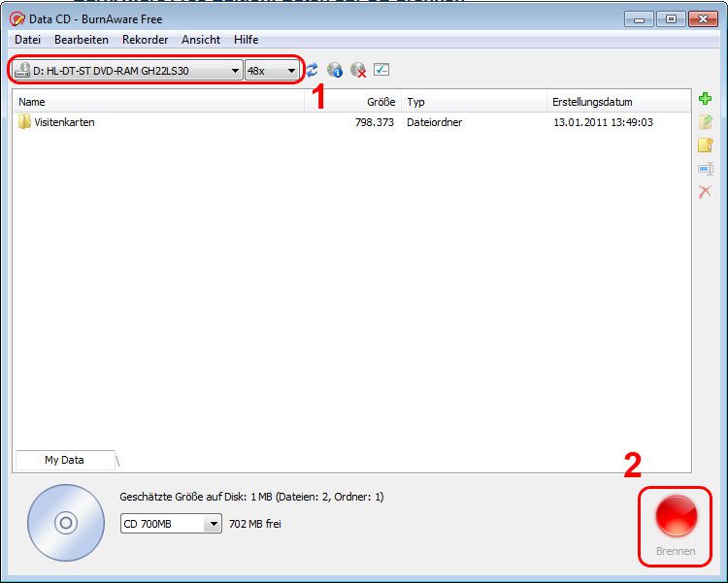Screen dimensions: 728x583
Task: Click the red X remove item icon
Action: coord(706,192)
